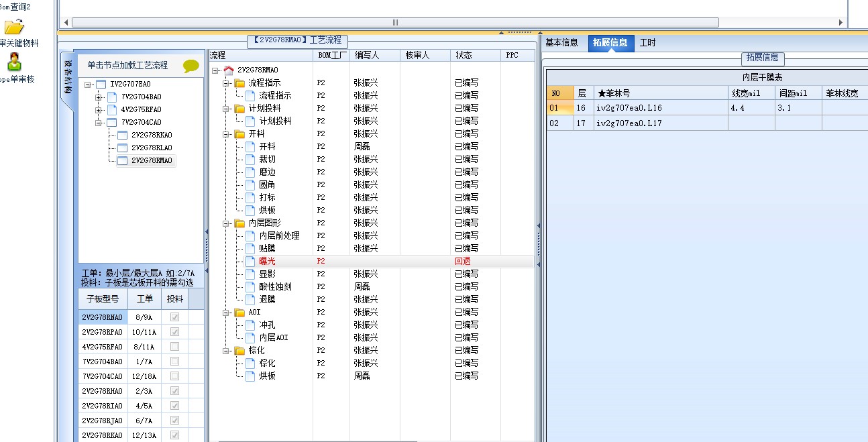Click the document icon beside 曝光

coord(250,261)
